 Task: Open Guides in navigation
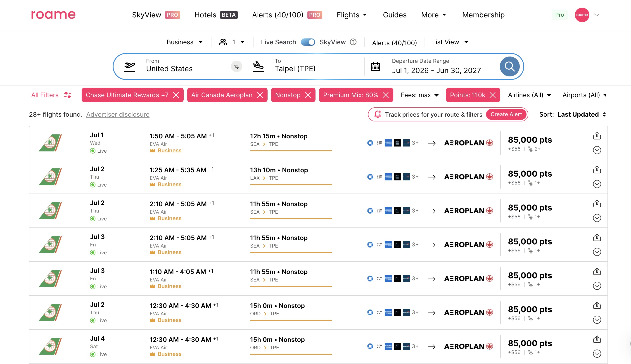395,15
